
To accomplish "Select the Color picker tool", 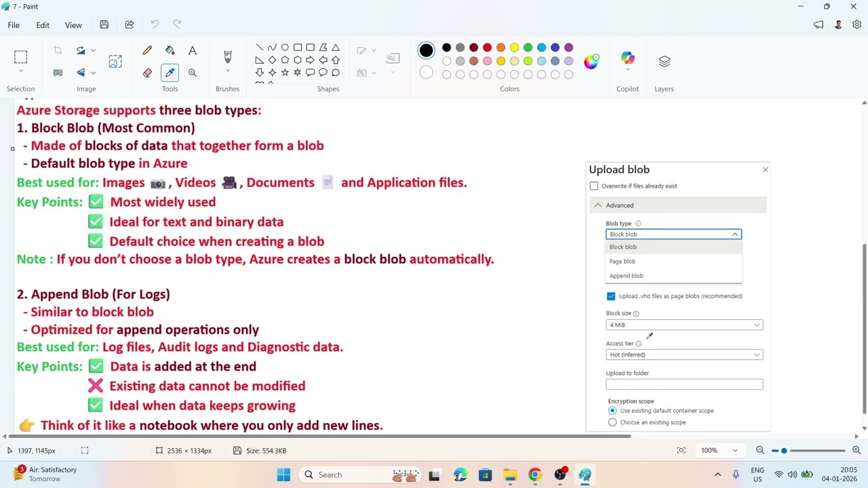I will [170, 73].
